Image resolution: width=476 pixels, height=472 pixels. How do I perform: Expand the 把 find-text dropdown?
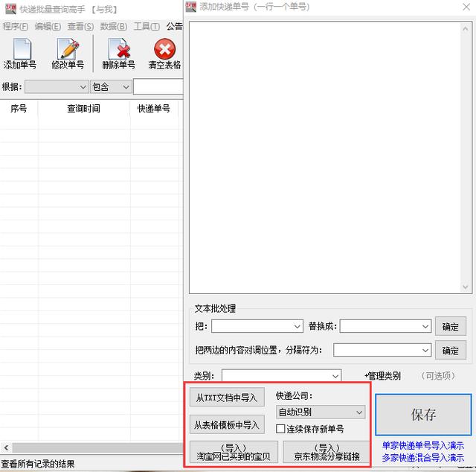pyautogui.click(x=297, y=326)
